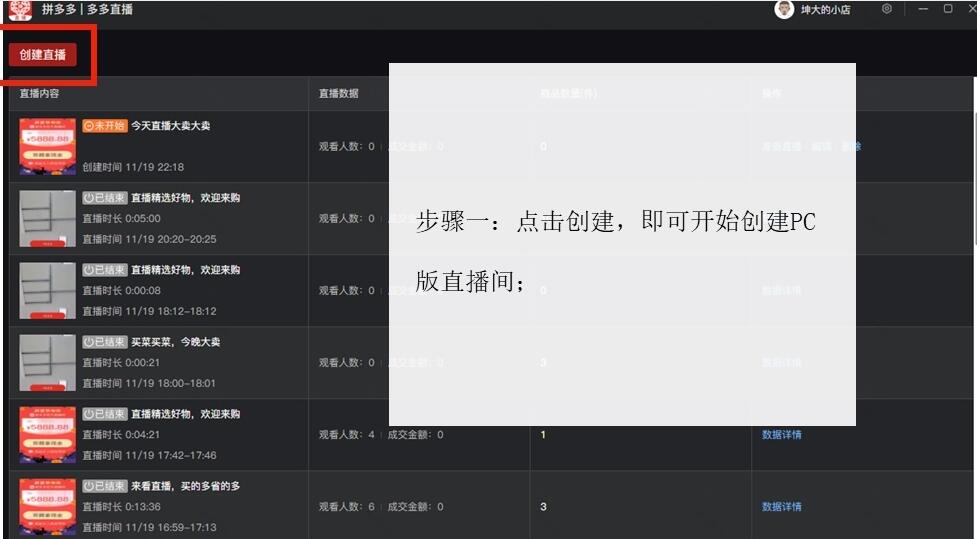977x539 pixels.
Task: Click product count 3 in 16:59-17:13 row
Action: [x=543, y=507]
